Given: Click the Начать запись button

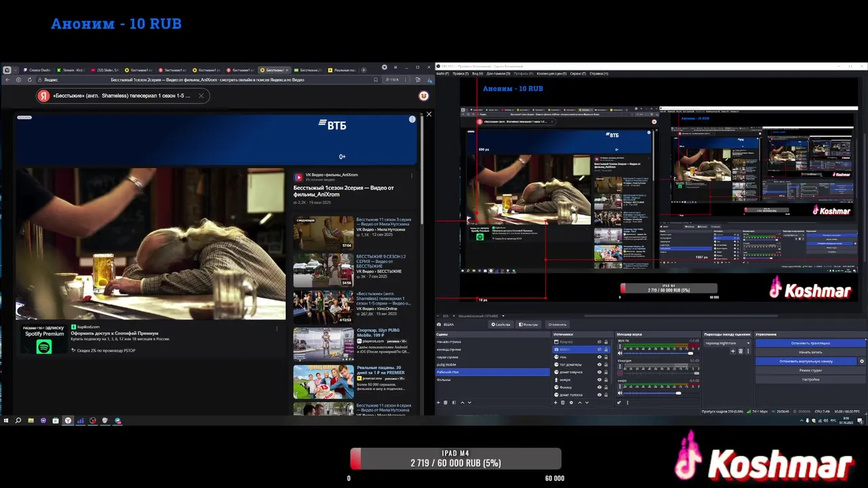Looking at the screenshot, I should click(810, 352).
